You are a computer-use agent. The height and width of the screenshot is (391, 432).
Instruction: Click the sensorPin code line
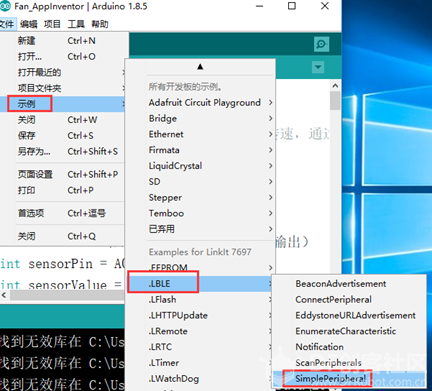tap(63, 264)
